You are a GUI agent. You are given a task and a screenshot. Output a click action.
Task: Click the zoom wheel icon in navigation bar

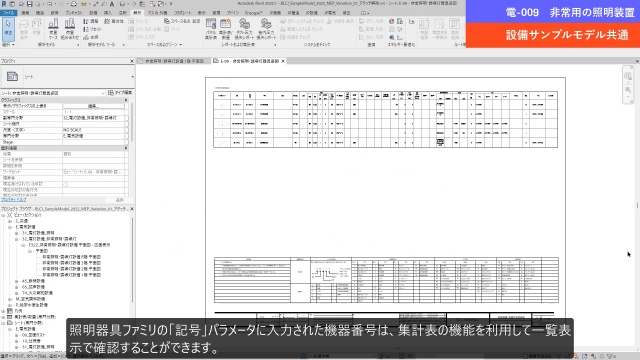[x=628, y=76]
